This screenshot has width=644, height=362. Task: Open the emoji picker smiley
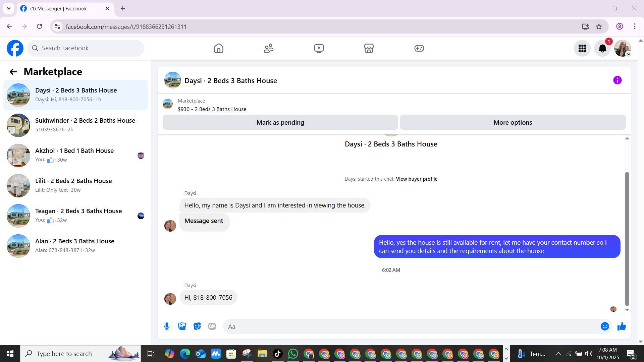pyautogui.click(x=605, y=326)
